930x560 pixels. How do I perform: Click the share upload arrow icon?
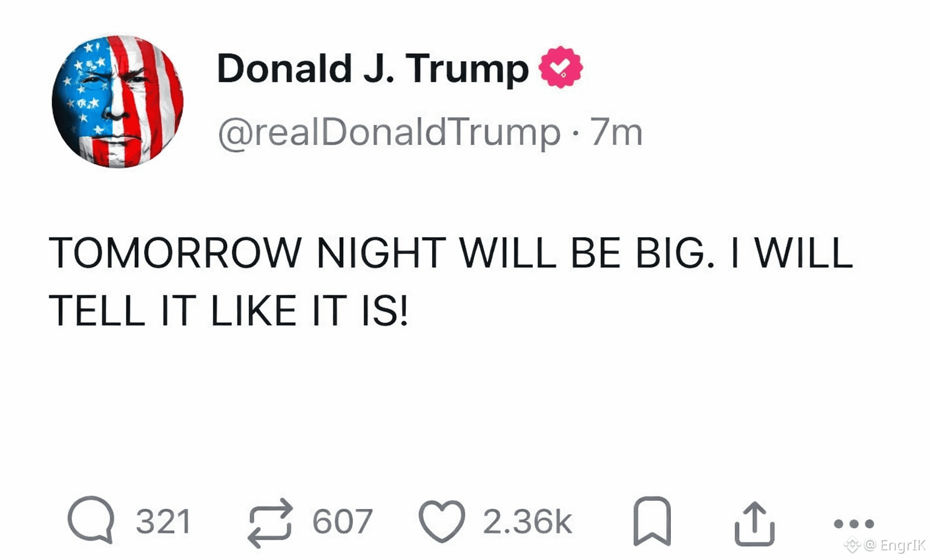pos(754,523)
